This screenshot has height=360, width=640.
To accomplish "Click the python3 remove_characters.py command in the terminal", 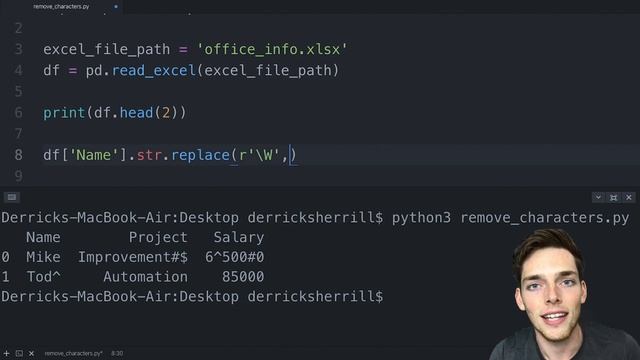I will click(x=510, y=218).
